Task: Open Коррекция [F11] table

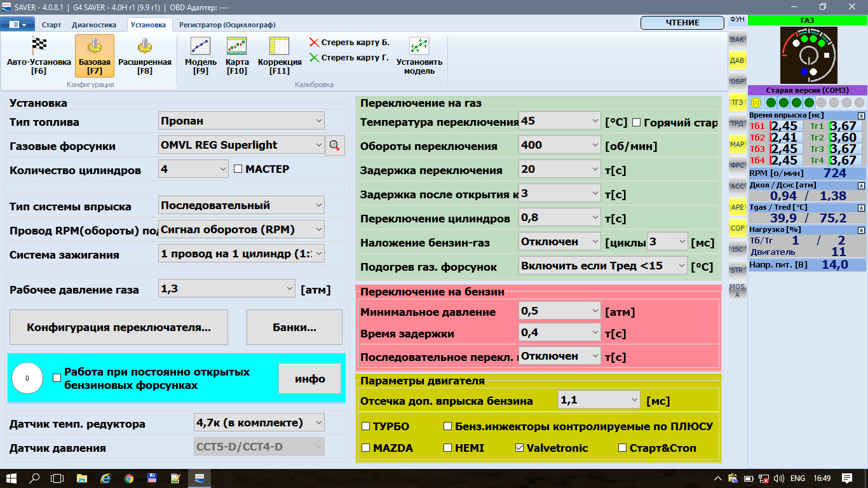Action: click(280, 55)
